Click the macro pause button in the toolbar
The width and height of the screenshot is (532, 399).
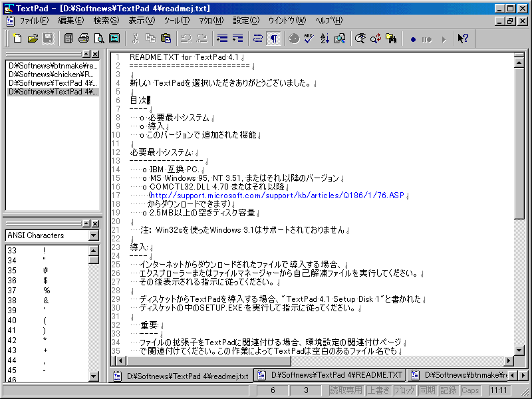click(427, 39)
